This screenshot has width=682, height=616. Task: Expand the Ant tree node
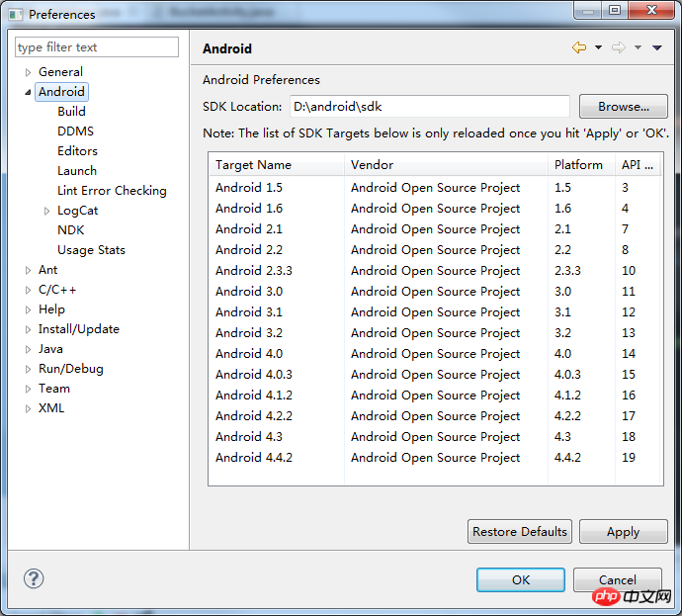point(28,270)
